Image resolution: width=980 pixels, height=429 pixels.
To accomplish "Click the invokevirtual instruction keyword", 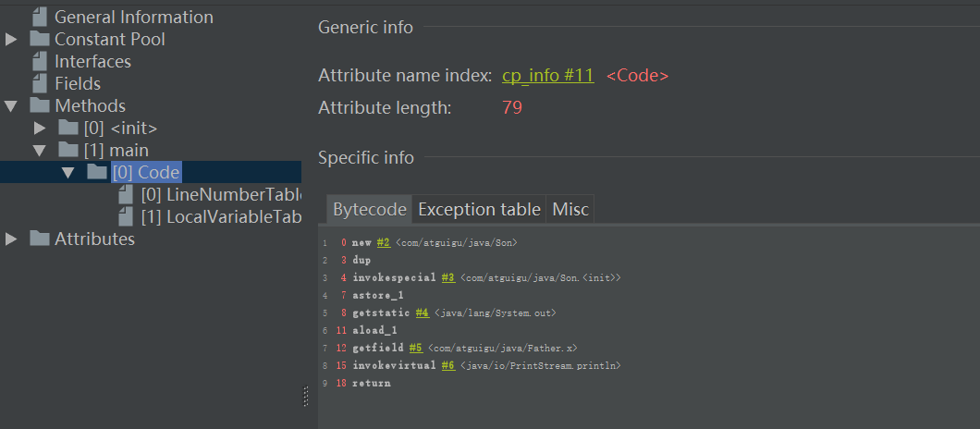I will pos(394,365).
